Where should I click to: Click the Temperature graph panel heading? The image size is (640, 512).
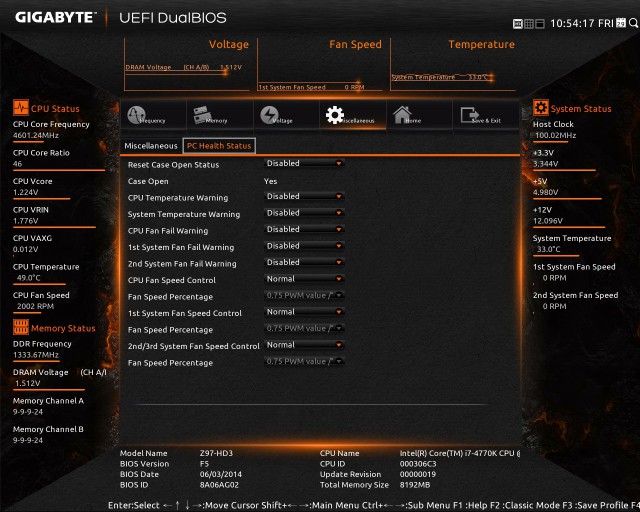point(481,44)
